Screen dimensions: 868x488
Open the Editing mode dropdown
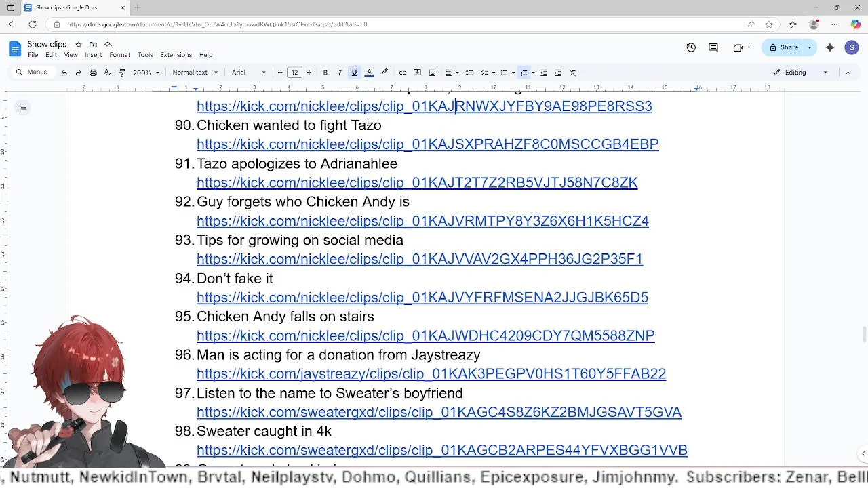coord(801,73)
